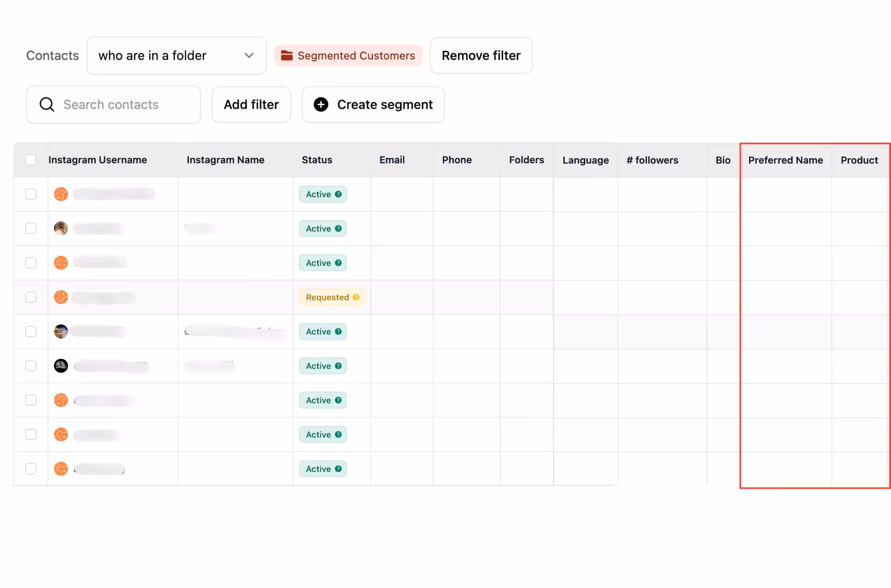Image resolution: width=891 pixels, height=588 pixels.
Task: Click first row Active status help icon
Action: tap(338, 194)
